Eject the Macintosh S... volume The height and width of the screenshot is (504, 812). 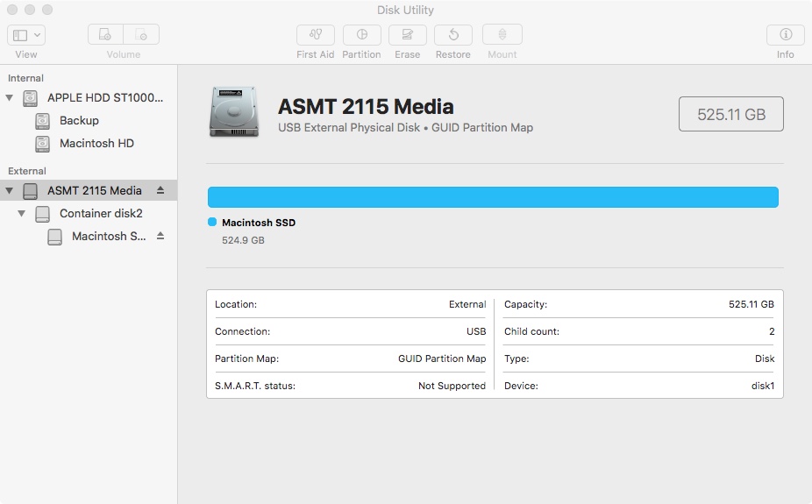click(x=160, y=236)
